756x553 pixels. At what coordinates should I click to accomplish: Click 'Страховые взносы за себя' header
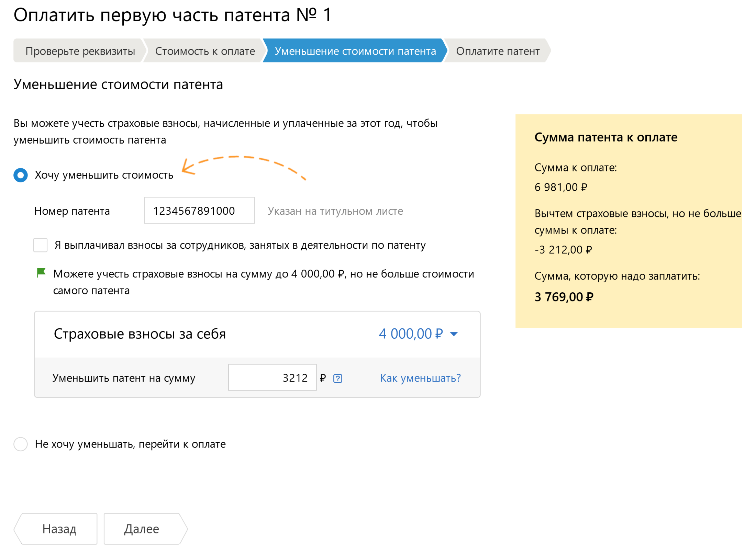140,334
